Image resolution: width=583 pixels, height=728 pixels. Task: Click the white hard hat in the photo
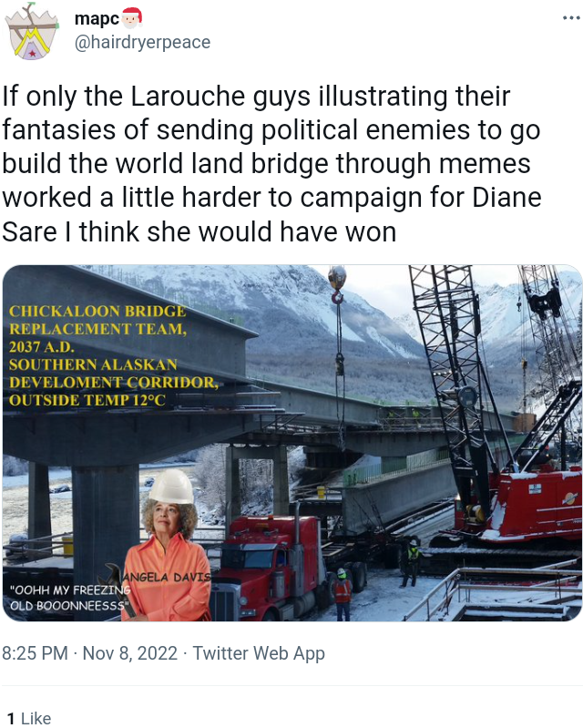point(172,487)
